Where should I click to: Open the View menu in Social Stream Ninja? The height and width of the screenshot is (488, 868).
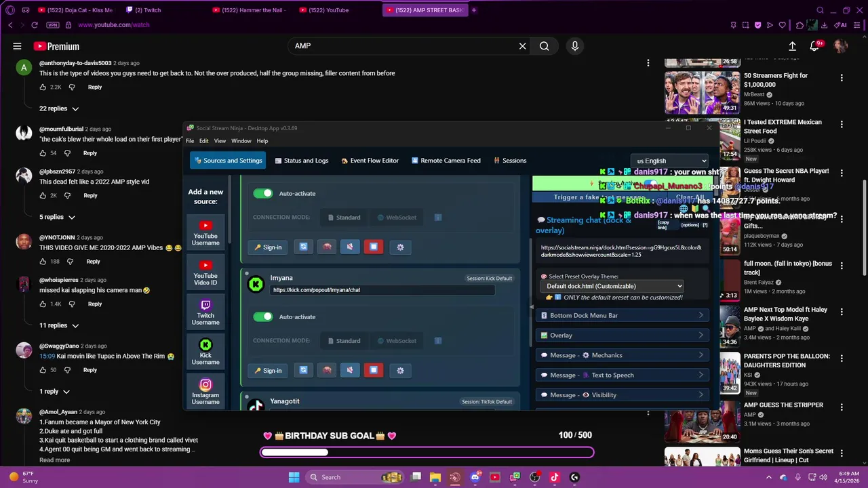click(x=220, y=141)
